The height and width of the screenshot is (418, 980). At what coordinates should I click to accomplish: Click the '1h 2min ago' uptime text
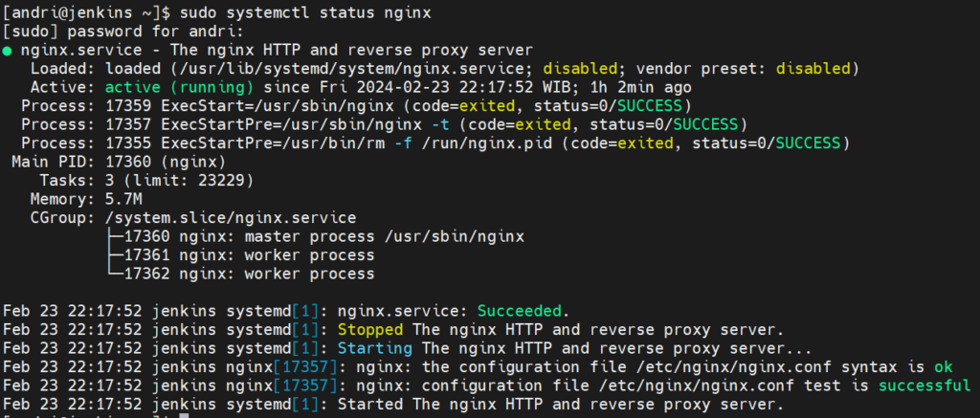639,87
